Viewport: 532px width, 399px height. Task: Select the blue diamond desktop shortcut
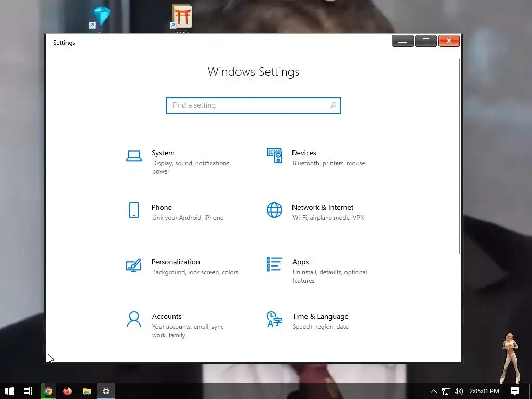click(101, 17)
